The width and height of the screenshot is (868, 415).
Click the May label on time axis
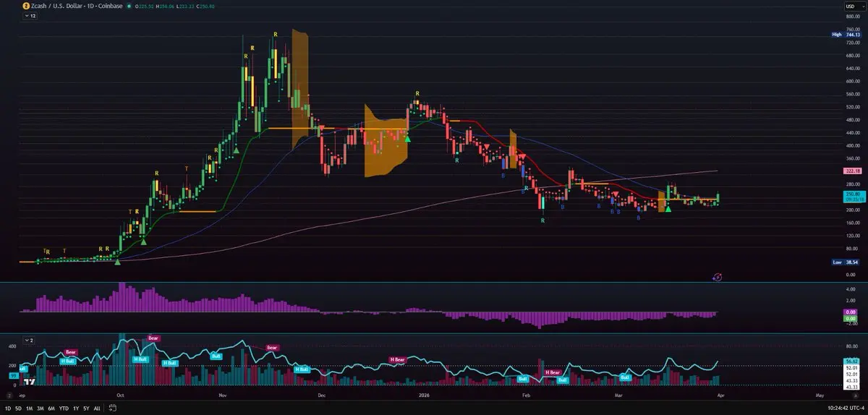[x=819, y=396]
